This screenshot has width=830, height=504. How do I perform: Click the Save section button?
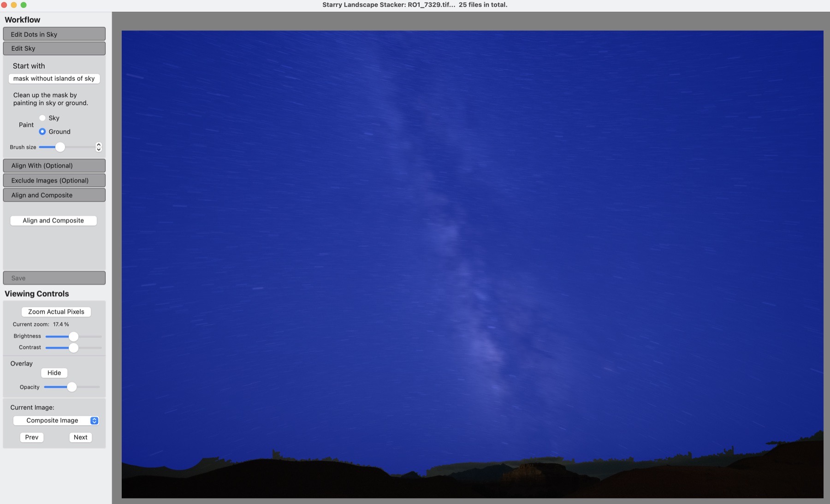click(54, 278)
